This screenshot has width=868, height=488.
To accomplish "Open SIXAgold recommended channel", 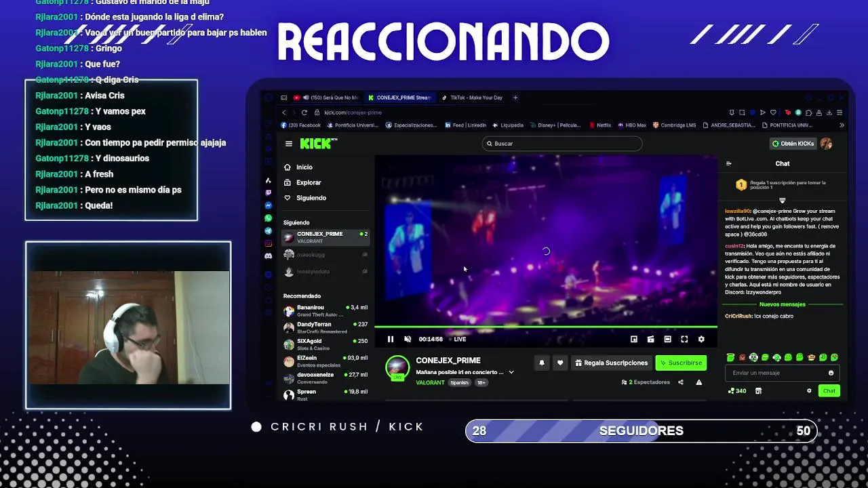I will (x=325, y=344).
